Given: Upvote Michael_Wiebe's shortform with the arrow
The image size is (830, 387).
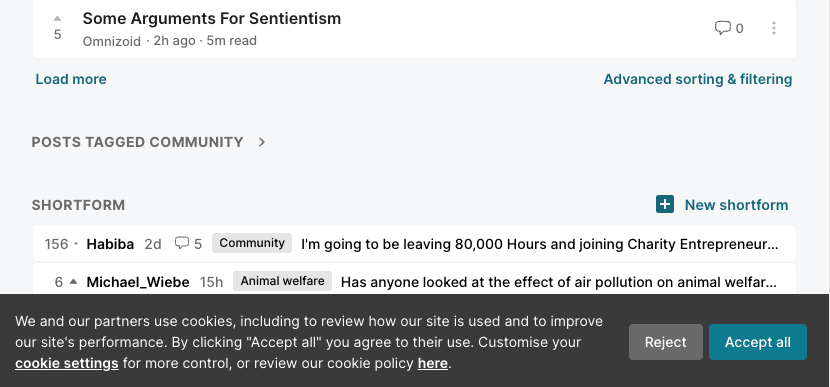Looking at the screenshot, I should click(74, 282).
